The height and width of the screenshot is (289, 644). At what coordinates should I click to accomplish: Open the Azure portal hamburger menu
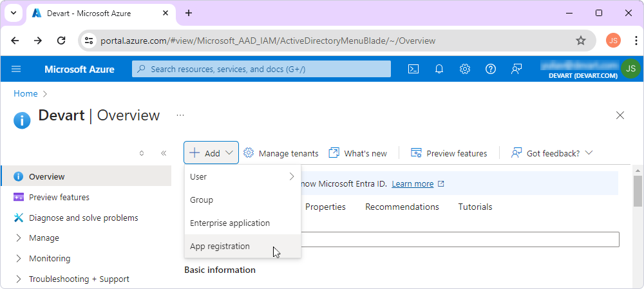[16, 69]
